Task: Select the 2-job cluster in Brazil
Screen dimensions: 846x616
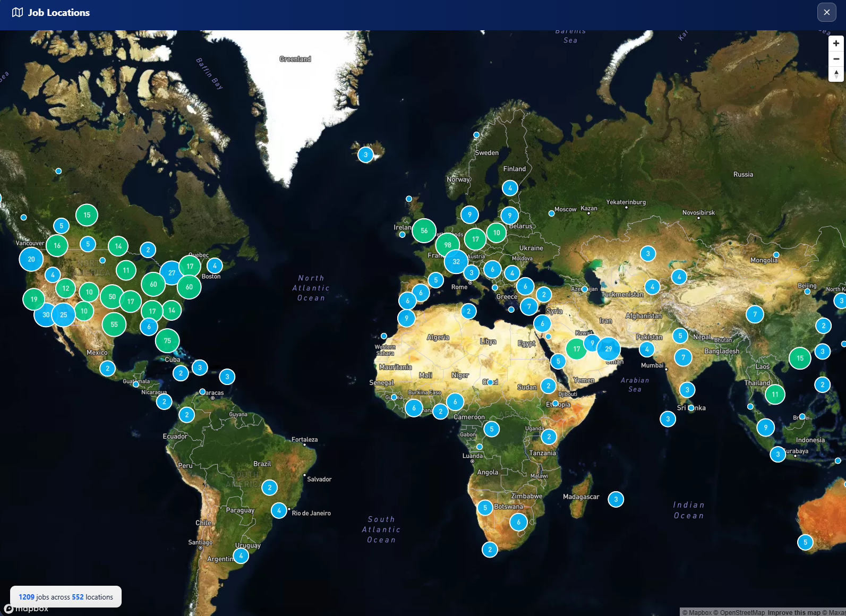Action: tap(270, 487)
